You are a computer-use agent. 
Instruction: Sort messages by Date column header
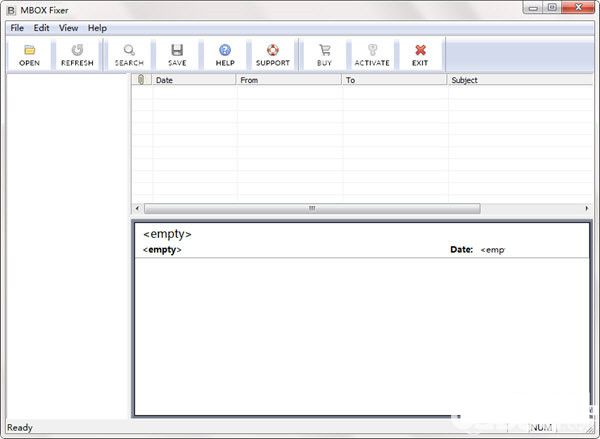click(194, 80)
